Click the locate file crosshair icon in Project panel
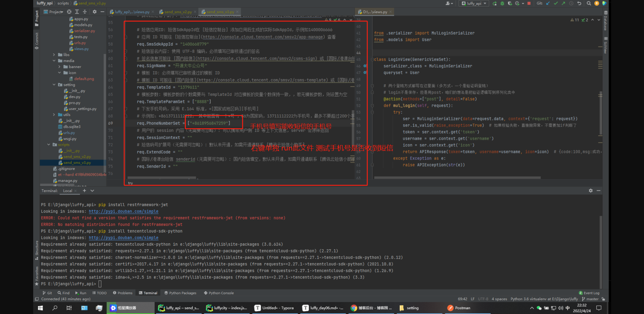The height and width of the screenshot is (314, 644). [x=69, y=12]
